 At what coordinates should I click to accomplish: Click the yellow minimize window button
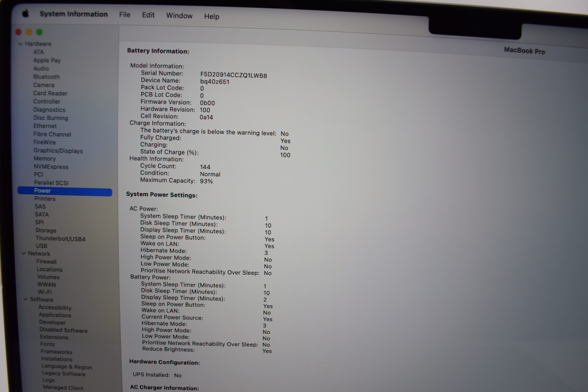29,32
